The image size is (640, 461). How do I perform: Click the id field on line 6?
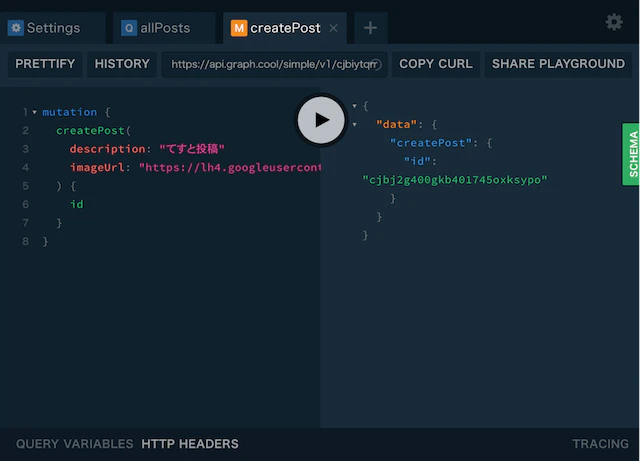coord(77,204)
